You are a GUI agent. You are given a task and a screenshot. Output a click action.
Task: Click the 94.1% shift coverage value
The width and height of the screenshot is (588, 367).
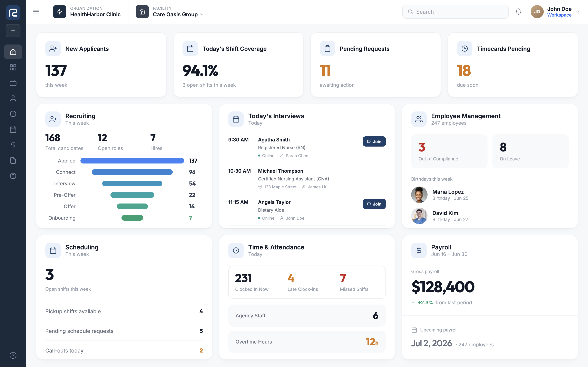[200, 71]
